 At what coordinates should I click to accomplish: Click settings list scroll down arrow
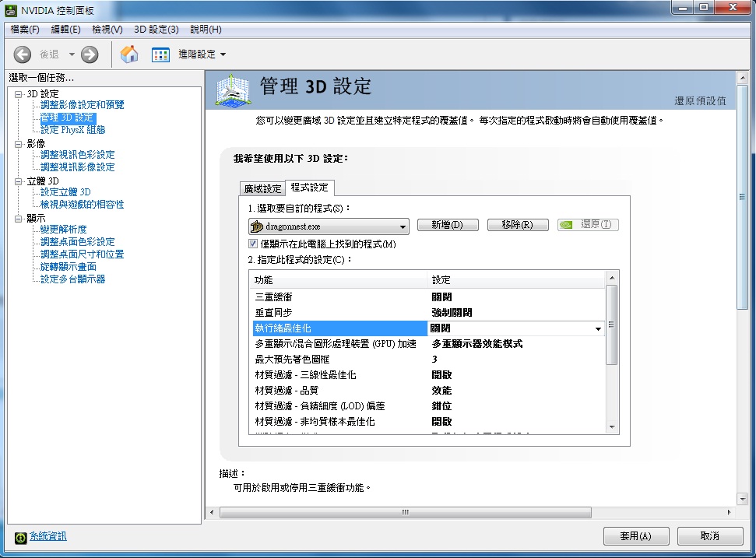(612, 427)
